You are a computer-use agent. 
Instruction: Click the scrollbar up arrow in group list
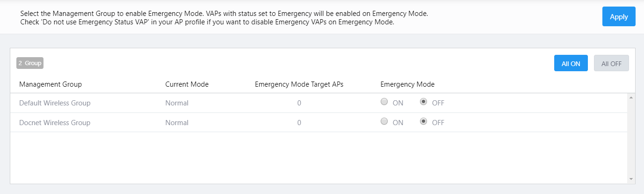tap(631, 97)
